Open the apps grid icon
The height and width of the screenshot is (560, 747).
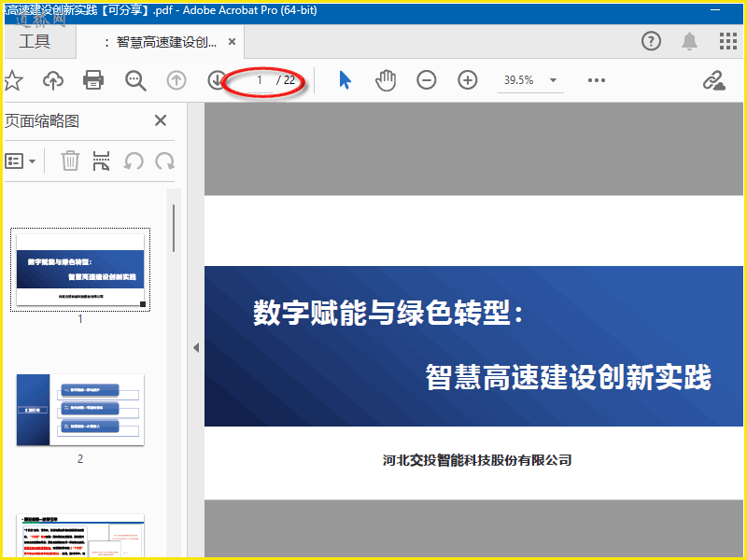[x=728, y=41]
